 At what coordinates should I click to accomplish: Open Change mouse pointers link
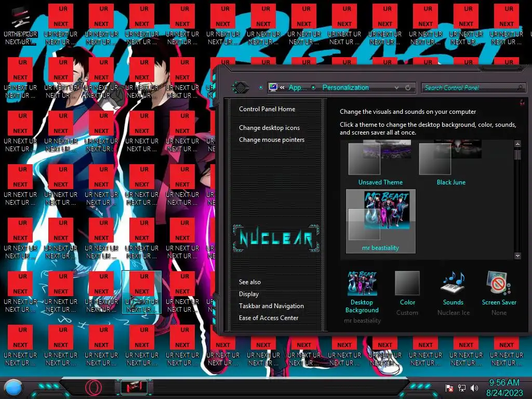272,140
